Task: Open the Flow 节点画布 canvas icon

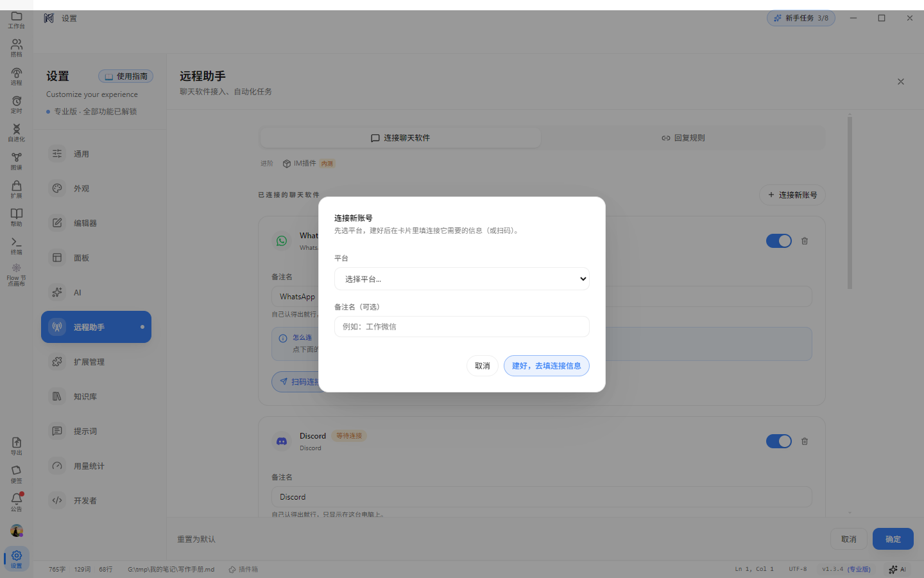Action: 17,275
